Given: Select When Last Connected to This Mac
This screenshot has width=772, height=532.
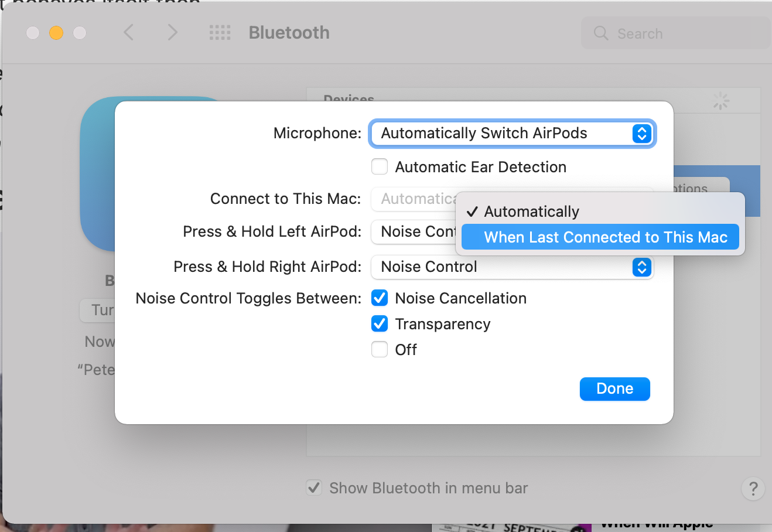Looking at the screenshot, I should tap(600, 237).
